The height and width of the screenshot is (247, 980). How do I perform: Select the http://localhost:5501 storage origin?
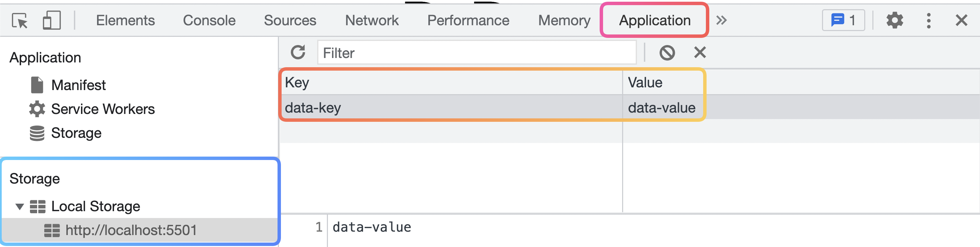coord(131,230)
